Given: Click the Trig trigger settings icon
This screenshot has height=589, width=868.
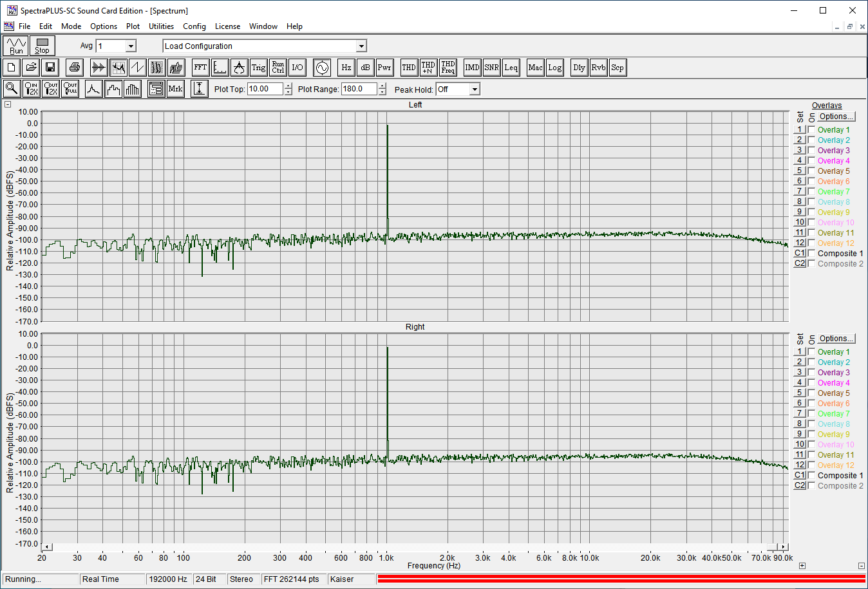Looking at the screenshot, I should [x=258, y=68].
